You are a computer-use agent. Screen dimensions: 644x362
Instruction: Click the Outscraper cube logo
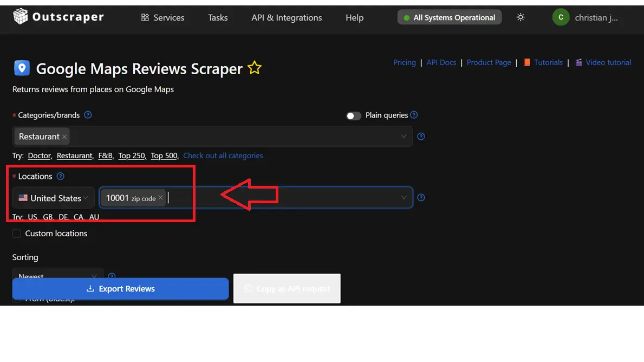pyautogui.click(x=20, y=17)
